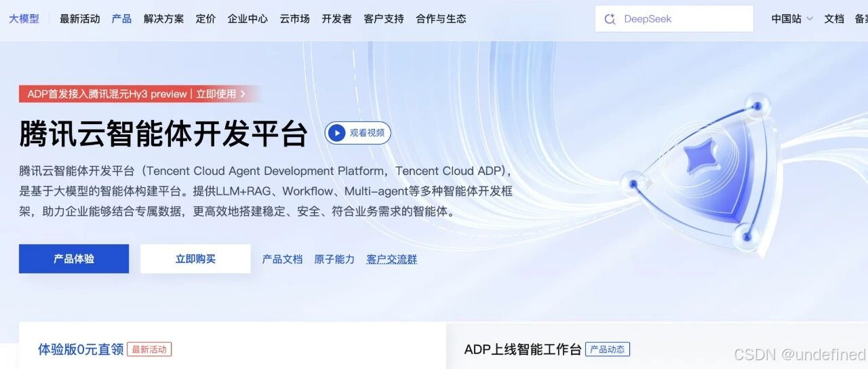Screen dimensions: 868x369
Task: Click the search icon in DeepSeek search box
Action: click(x=610, y=19)
